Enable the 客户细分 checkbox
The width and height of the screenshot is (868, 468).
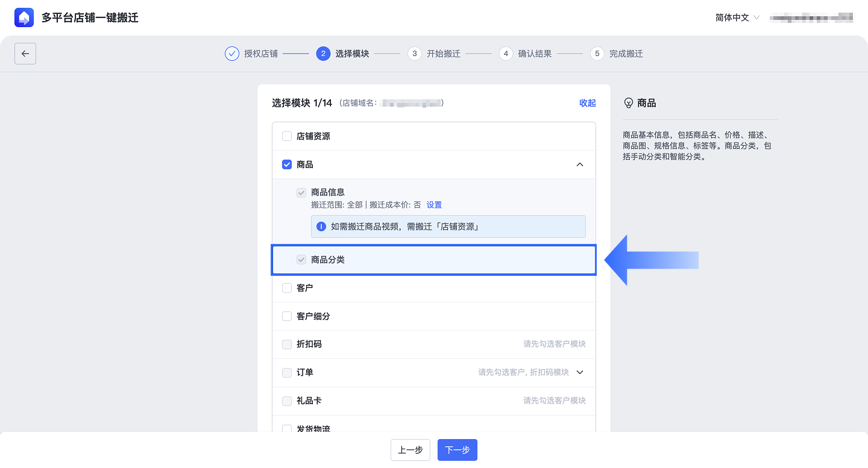click(287, 316)
